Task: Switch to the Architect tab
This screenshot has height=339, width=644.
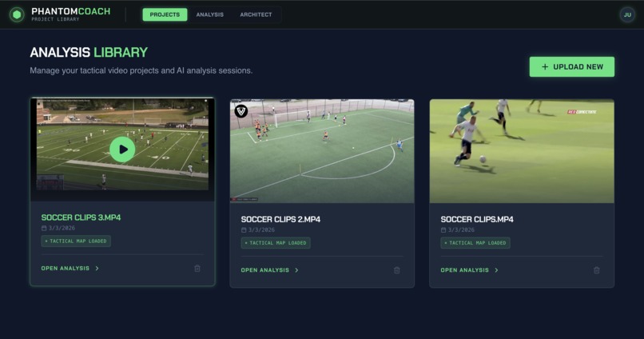Action: [256, 14]
